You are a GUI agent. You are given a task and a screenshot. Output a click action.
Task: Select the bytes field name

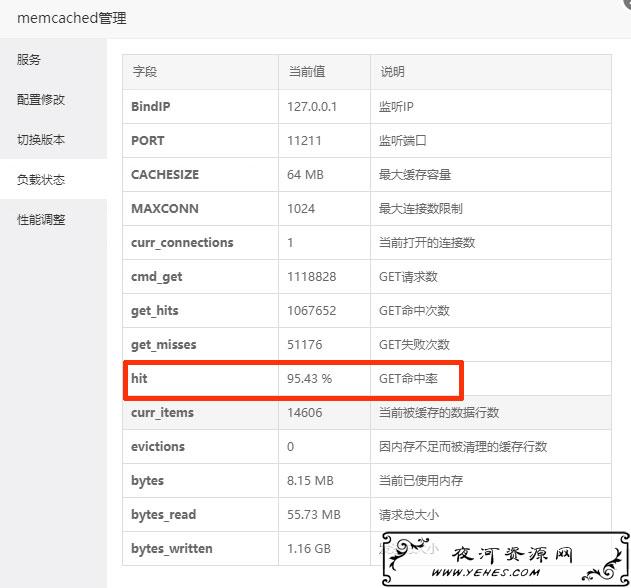coord(147,481)
